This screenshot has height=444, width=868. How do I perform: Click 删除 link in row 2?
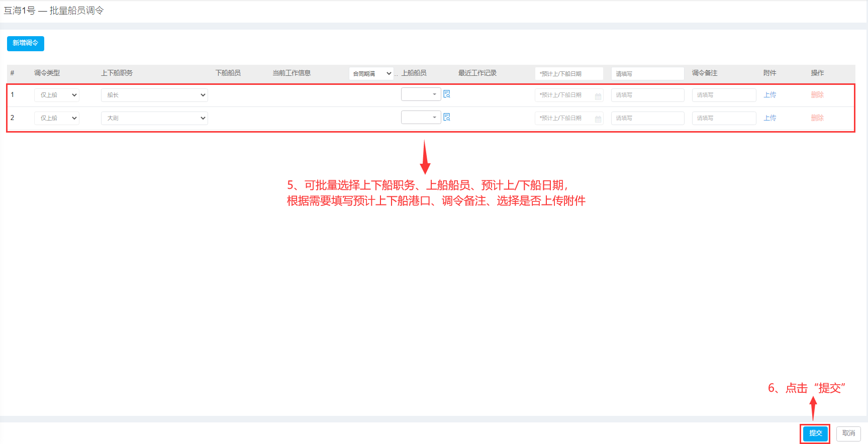(x=817, y=118)
